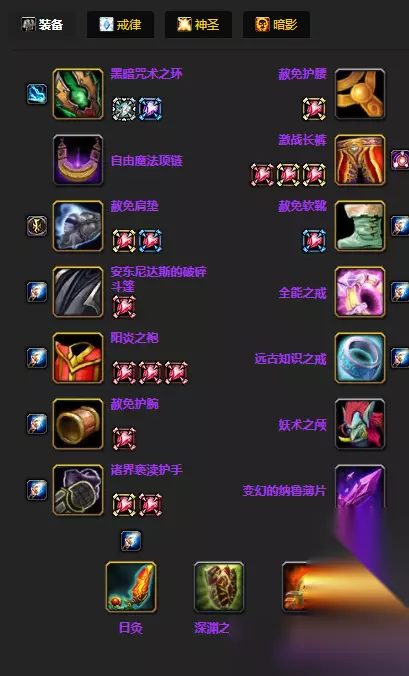Click the 变幻的纳鲁薄片 item link
This screenshot has width=409, height=676.
pos(284,491)
